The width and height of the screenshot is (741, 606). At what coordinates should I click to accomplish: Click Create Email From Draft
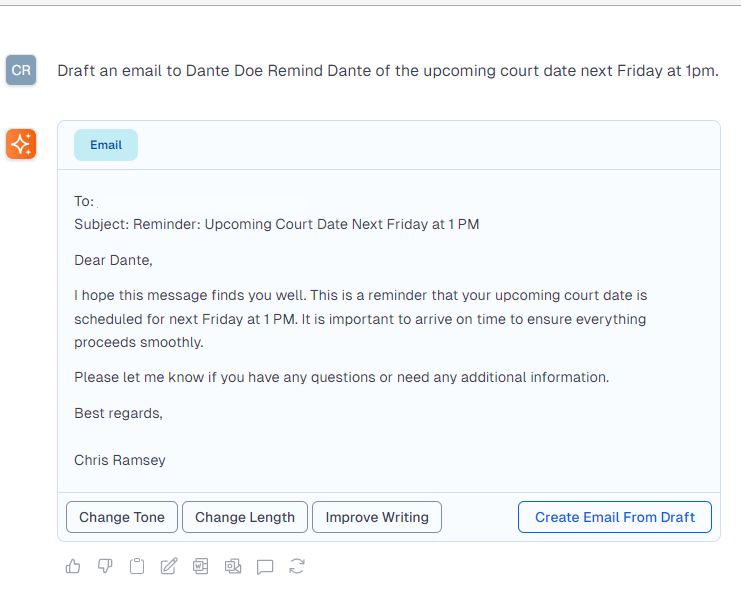click(615, 517)
